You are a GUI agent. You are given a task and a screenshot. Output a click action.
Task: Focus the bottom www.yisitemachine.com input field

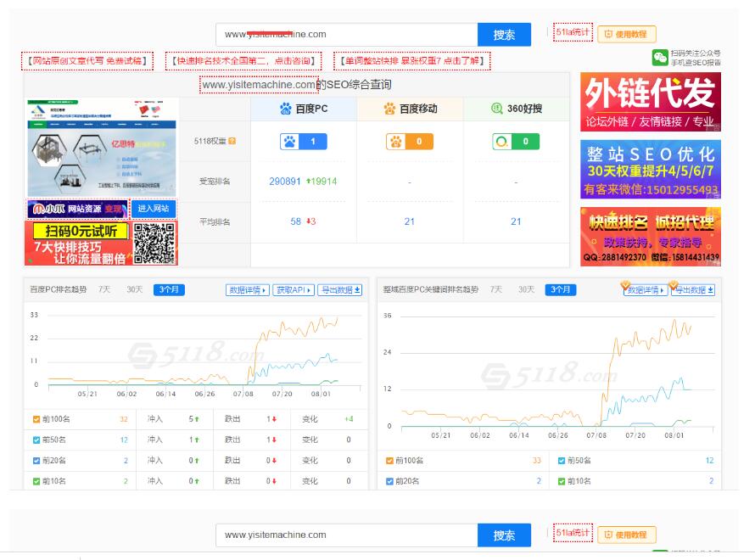pos(347,535)
